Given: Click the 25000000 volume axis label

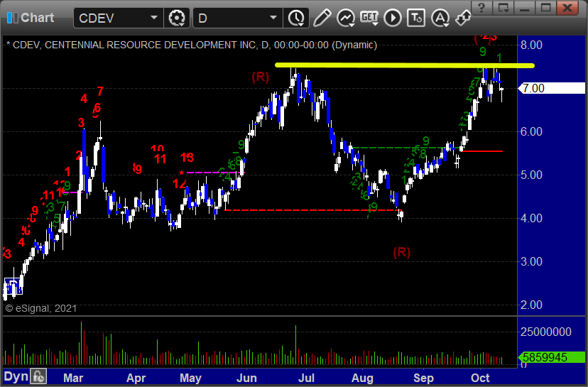Looking at the screenshot, I should [x=546, y=332].
